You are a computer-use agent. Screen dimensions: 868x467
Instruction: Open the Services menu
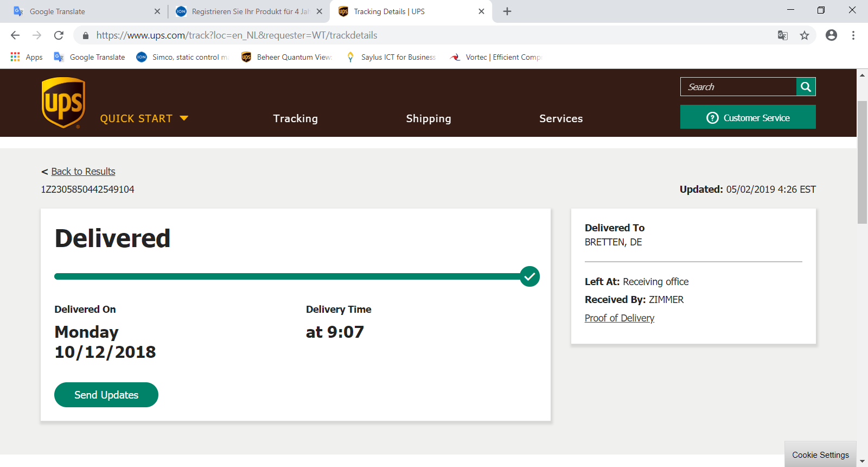pos(561,118)
